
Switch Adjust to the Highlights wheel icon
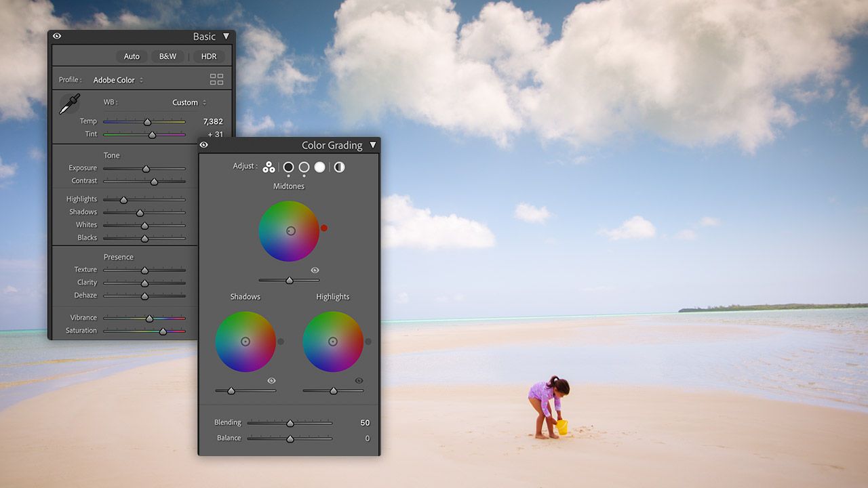tap(319, 167)
